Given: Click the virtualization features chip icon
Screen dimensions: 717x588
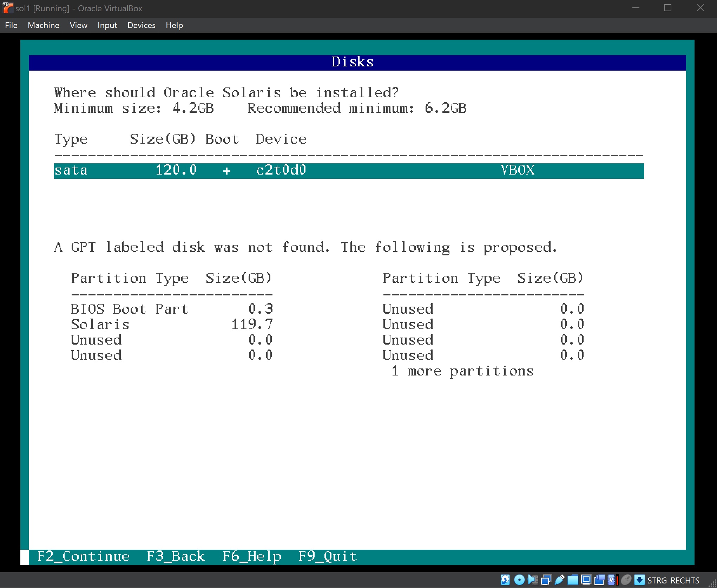Looking at the screenshot, I should (x=611, y=580).
